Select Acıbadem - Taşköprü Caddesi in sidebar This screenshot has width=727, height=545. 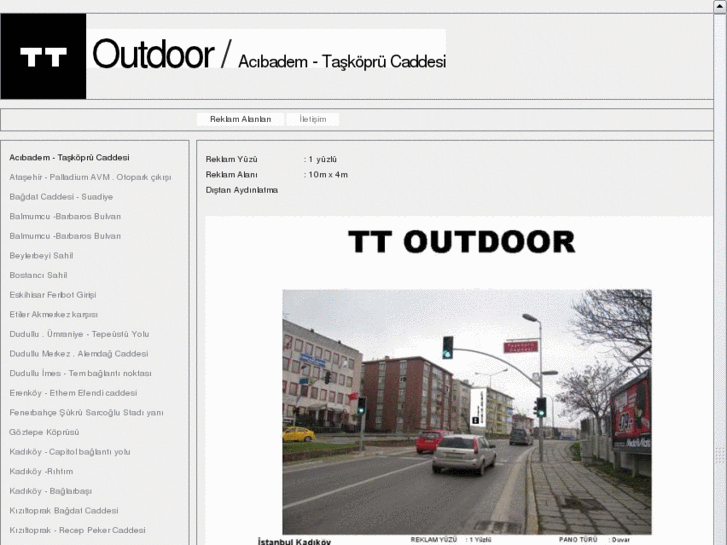coord(70,158)
